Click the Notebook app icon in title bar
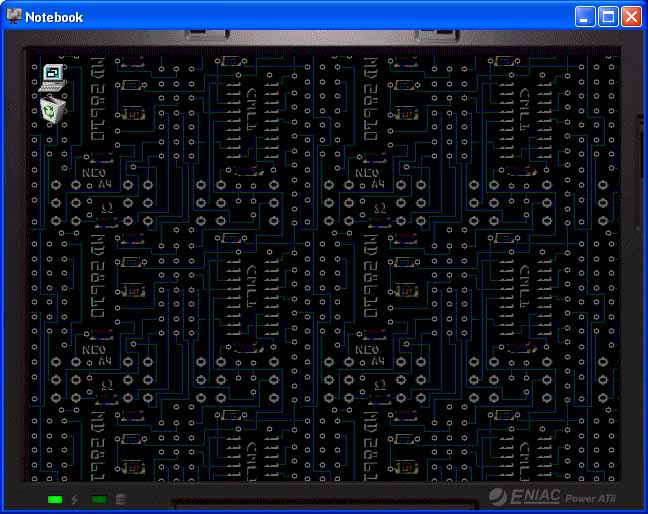 pos(14,16)
